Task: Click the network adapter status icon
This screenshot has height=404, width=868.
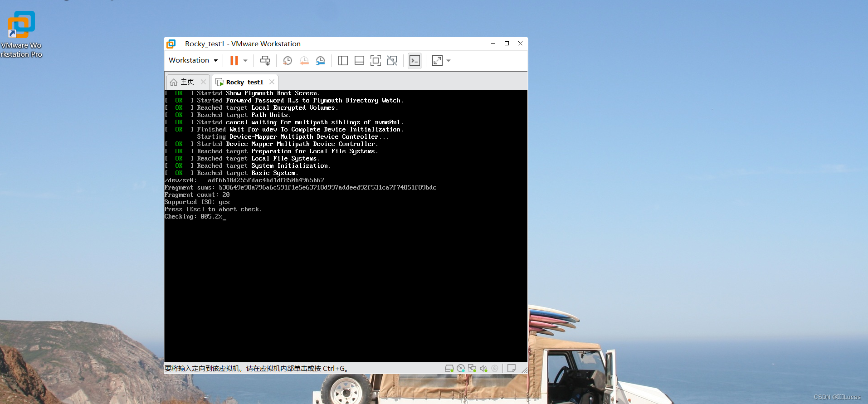Action: [472, 368]
